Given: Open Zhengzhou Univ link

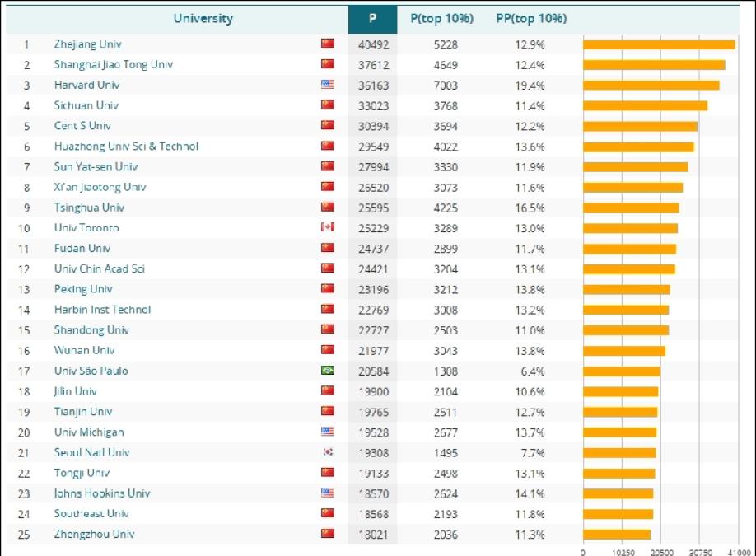Looking at the screenshot, I should pyautogui.click(x=95, y=535).
